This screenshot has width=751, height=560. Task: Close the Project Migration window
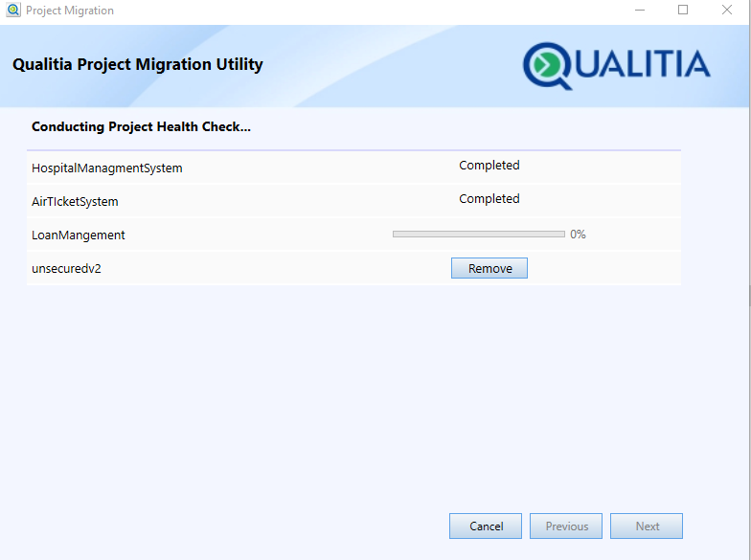tap(727, 11)
